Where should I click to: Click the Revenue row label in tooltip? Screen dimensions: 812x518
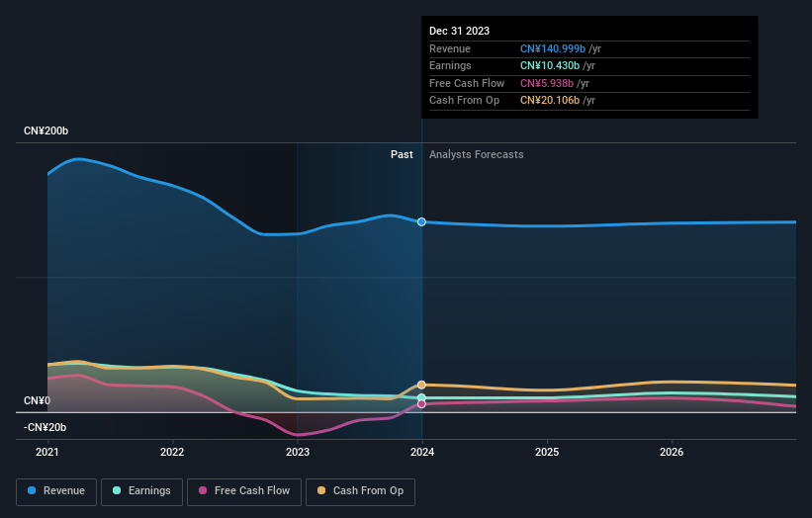coord(450,48)
